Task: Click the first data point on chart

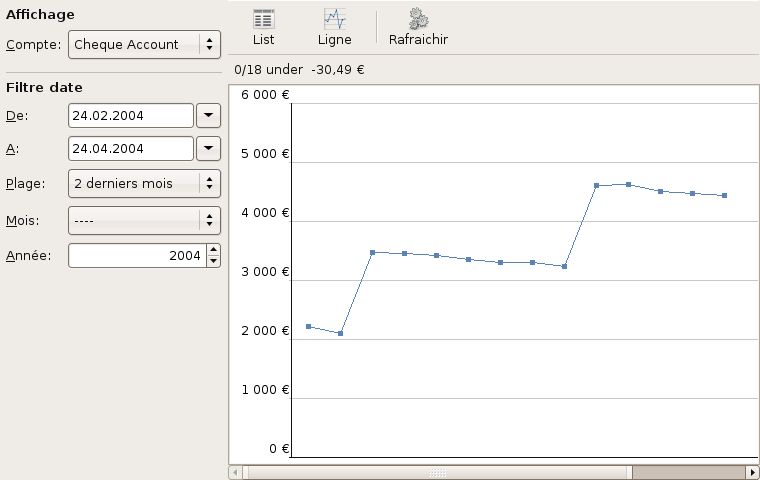Action: [x=308, y=327]
